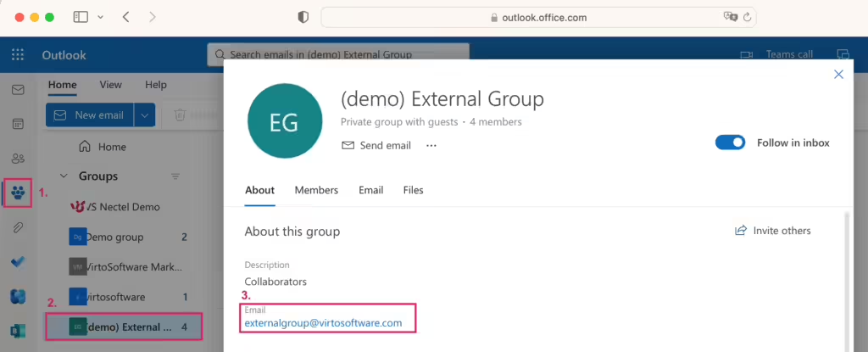Open the Home ribbon tab
Image resolution: width=868 pixels, height=352 pixels.
pyautogui.click(x=63, y=85)
